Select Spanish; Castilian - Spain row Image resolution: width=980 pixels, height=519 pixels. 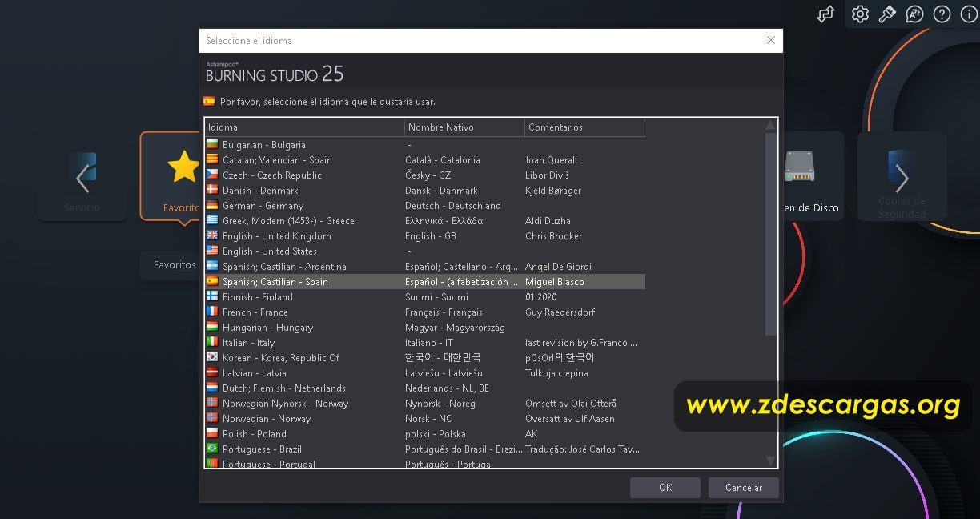425,282
